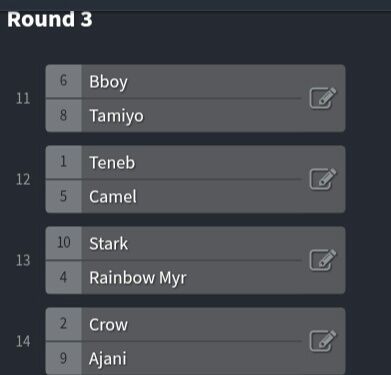The width and height of the screenshot is (391, 375).
Task: Click the Round 3 heading
Action: [x=50, y=19]
